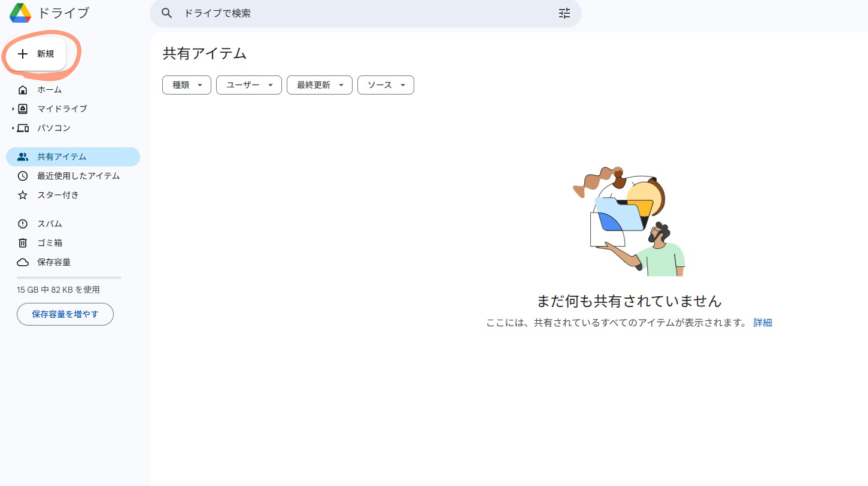Image resolution: width=868 pixels, height=486 pixels.
Task: Expand the マイドライブ tree arrow
Action: [x=13, y=109]
